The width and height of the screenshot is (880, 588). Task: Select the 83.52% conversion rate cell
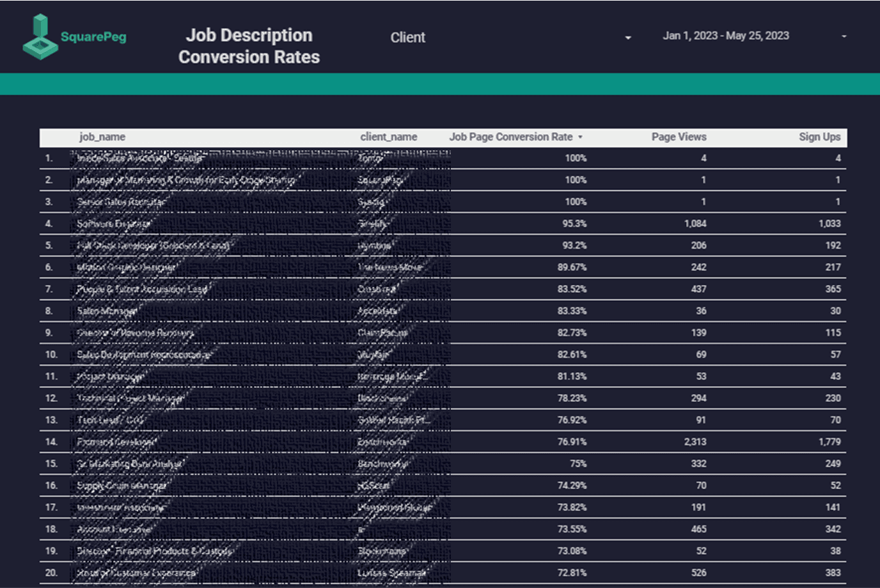pos(572,289)
